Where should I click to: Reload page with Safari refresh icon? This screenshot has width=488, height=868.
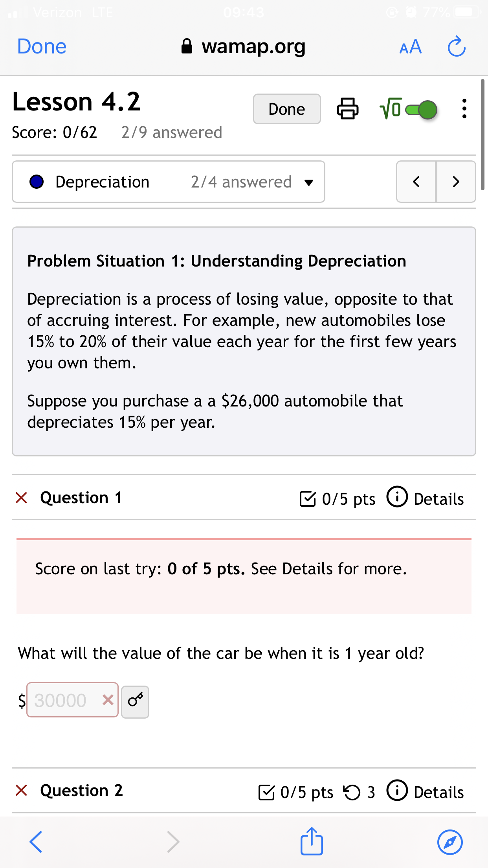point(457,46)
